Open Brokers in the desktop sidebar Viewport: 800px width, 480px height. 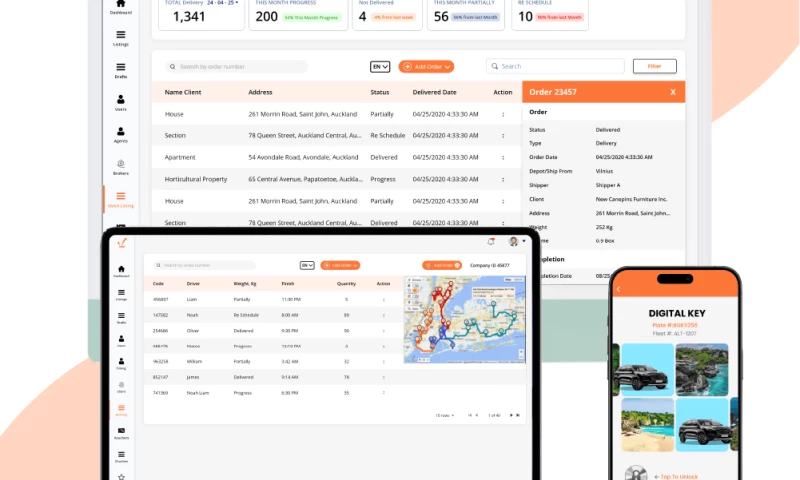(x=121, y=167)
